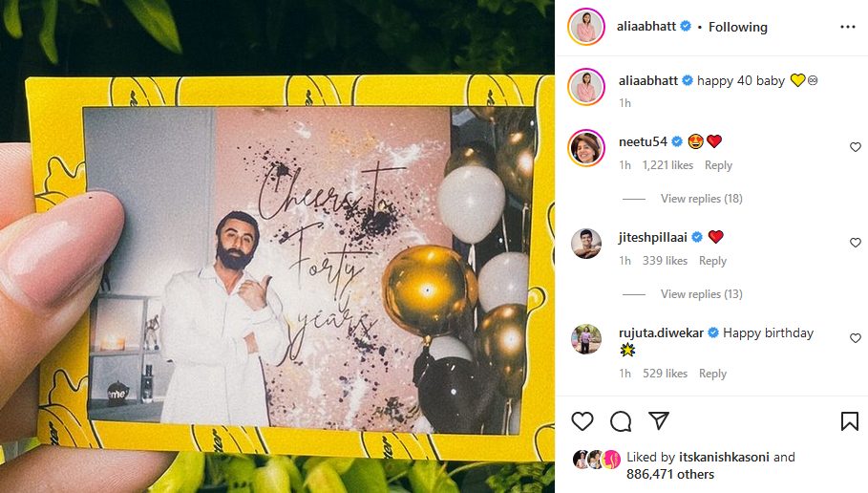
Task: Expand View replies (13)
Action: (702, 294)
